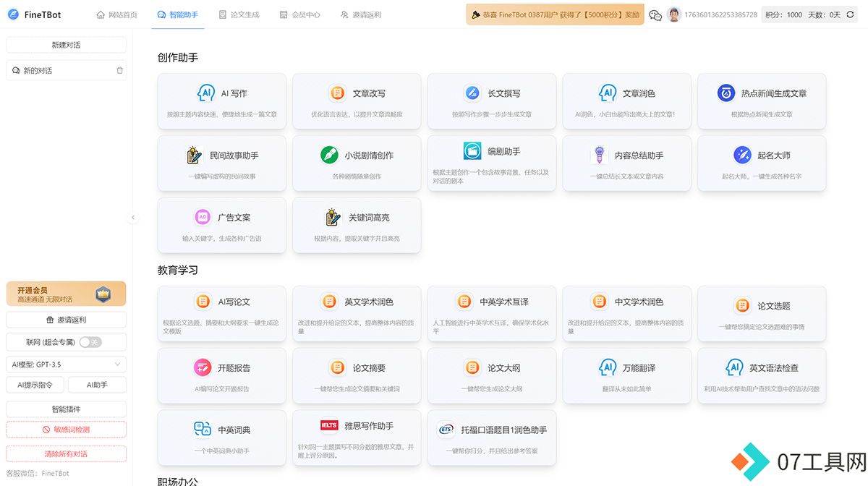Open the 民间故事助手 notepad icon

tap(194, 155)
